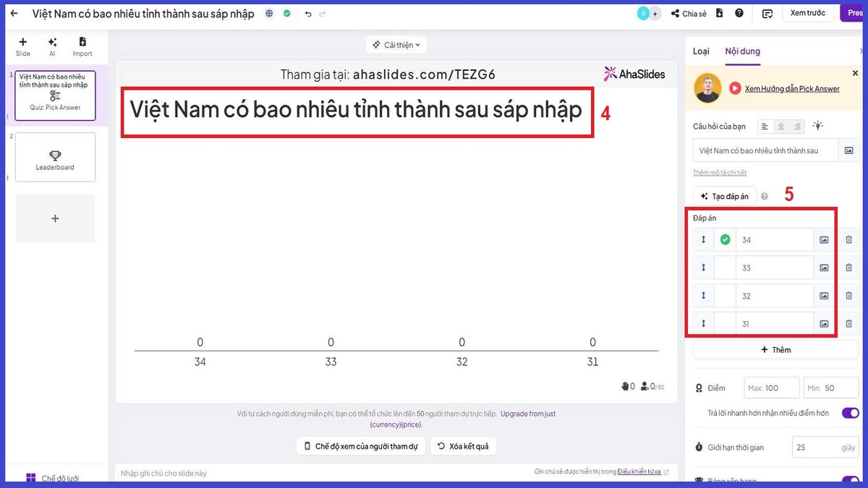Click the answer field containing 31

coord(775,324)
